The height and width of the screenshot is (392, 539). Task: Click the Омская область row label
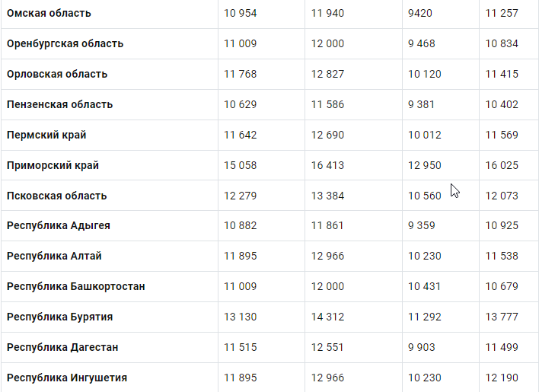[49, 13]
